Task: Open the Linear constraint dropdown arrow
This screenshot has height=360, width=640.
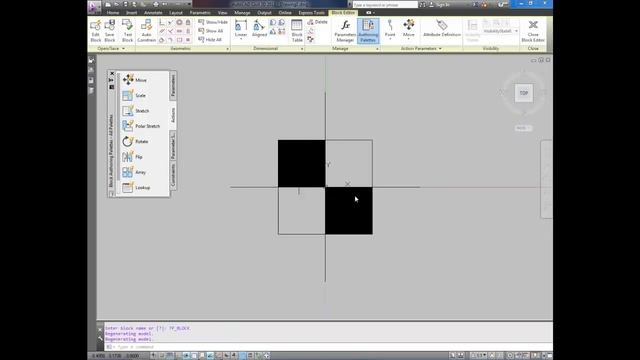Action: (241, 39)
